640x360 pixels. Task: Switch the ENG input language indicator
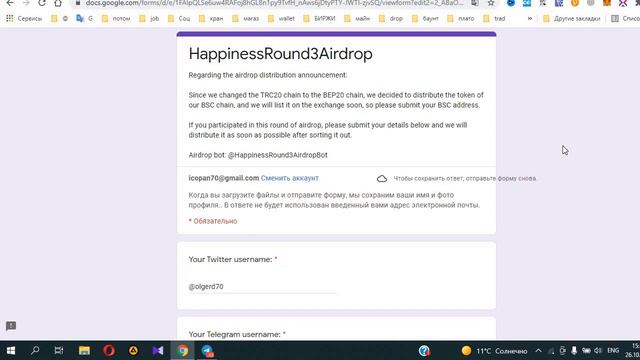pos(613,351)
